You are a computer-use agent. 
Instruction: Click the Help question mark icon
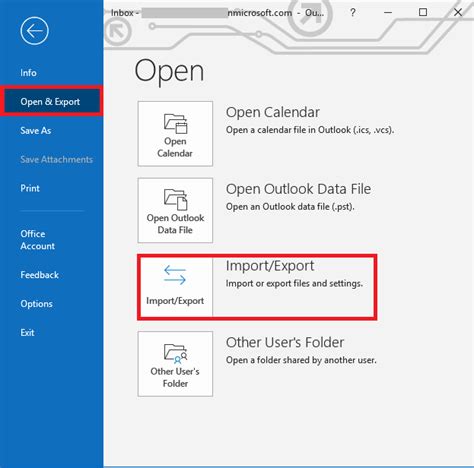coord(353,12)
